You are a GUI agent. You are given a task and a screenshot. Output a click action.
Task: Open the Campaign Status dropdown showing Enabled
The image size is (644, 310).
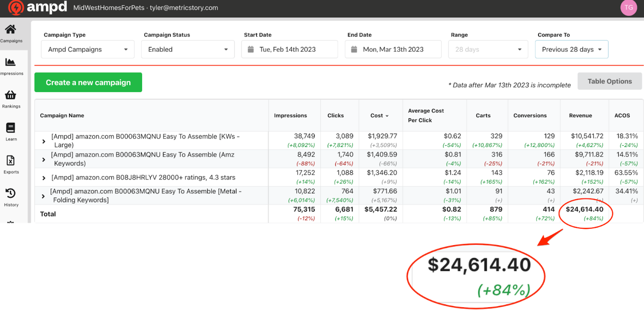pos(188,50)
